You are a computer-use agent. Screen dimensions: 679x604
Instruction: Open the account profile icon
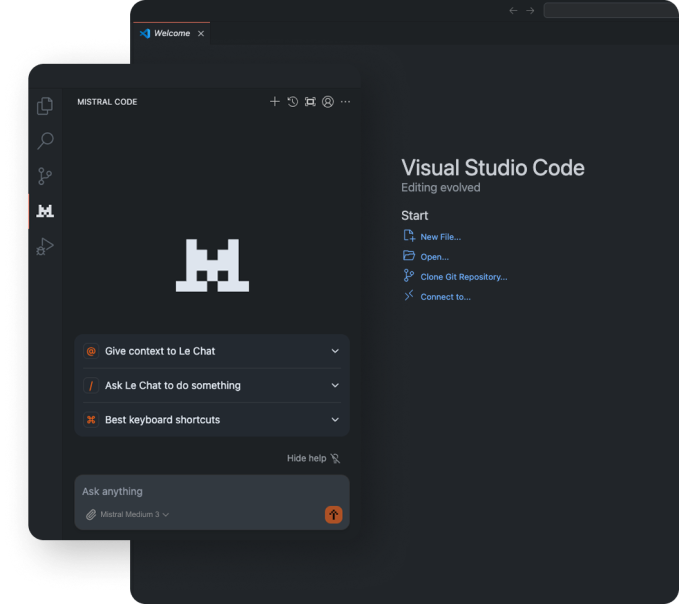(328, 102)
